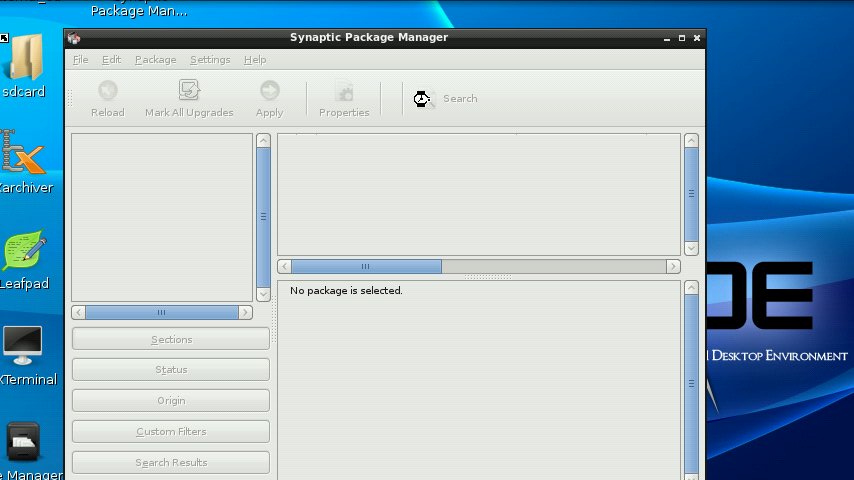The width and height of the screenshot is (854, 480).
Task: Click down arrow of category list scrollbar
Action: click(x=264, y=295)
